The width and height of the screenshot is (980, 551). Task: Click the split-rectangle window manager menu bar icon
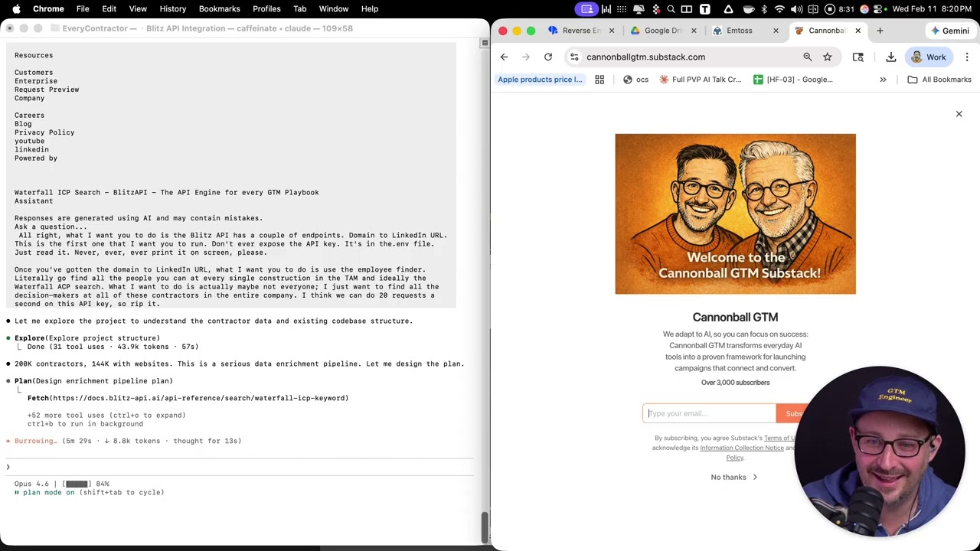tap(687, 9)
